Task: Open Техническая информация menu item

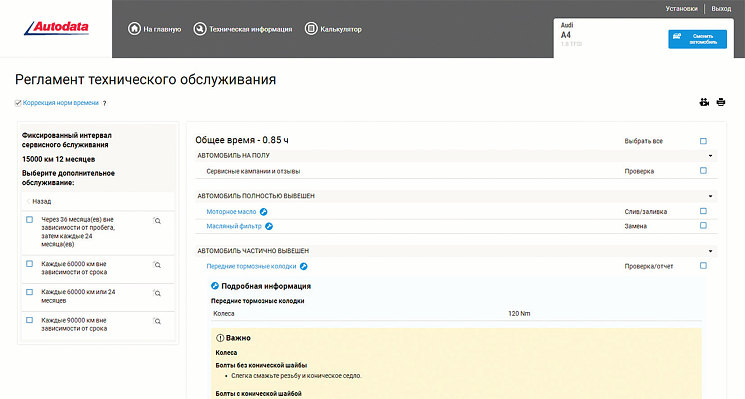Action: 243,29
